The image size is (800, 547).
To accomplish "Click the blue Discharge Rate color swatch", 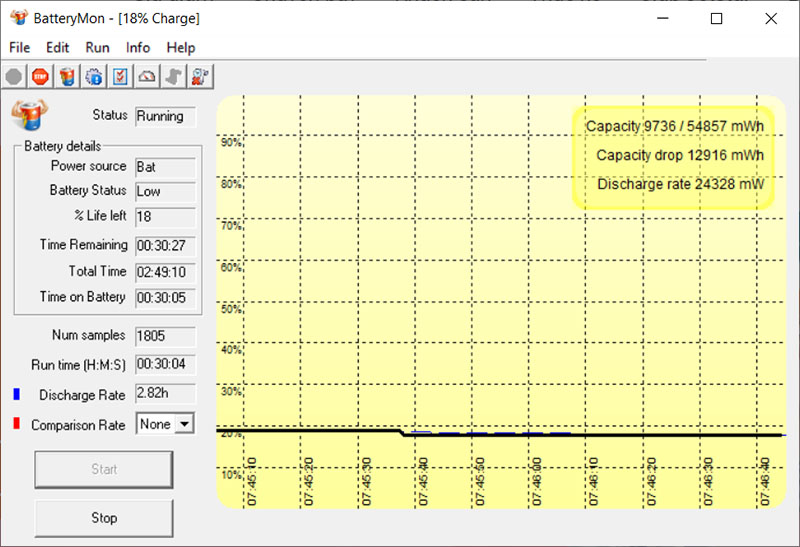I will click(16, 394).
